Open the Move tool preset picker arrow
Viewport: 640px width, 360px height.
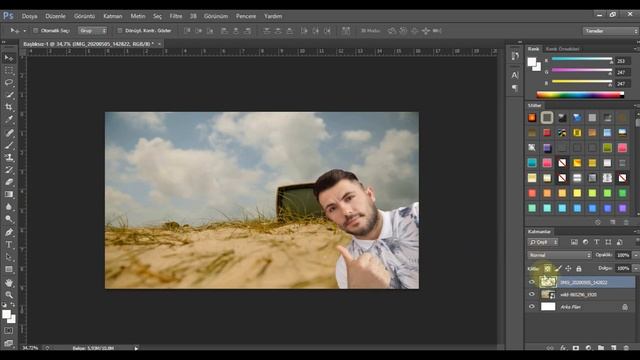(x=24, y=31)
